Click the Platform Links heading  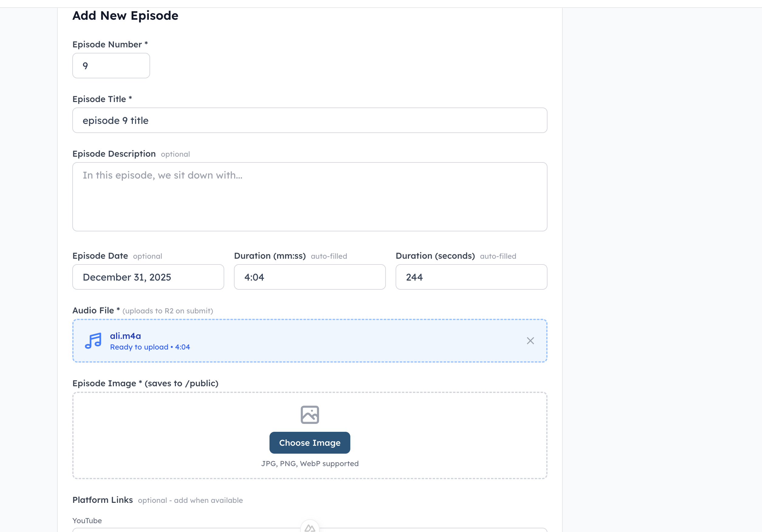103,500
